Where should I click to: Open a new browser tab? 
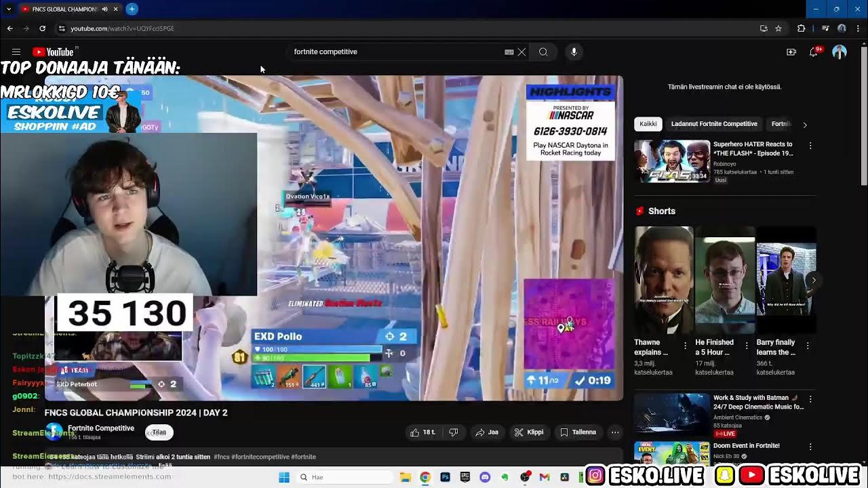tap(132, 9)
